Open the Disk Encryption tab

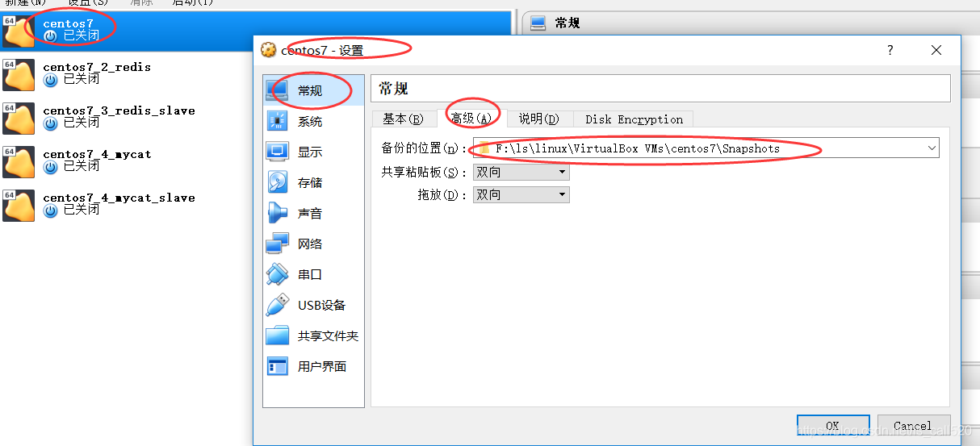tap(634, 119)
